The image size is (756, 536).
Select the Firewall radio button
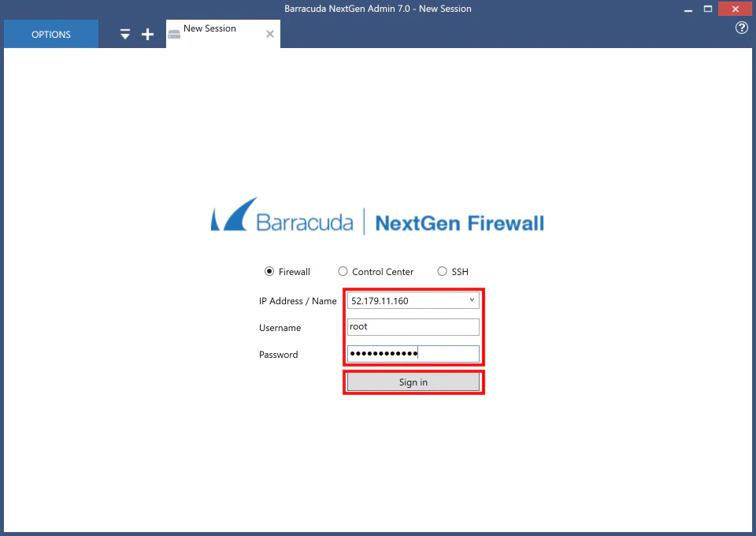coord(269,272)
